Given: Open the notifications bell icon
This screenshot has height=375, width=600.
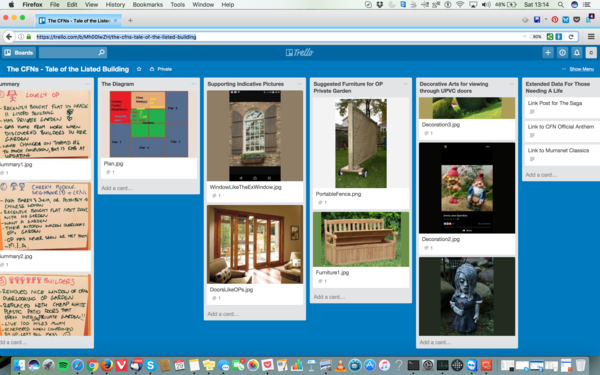Looking at the screenshot, I should (577, 52).
